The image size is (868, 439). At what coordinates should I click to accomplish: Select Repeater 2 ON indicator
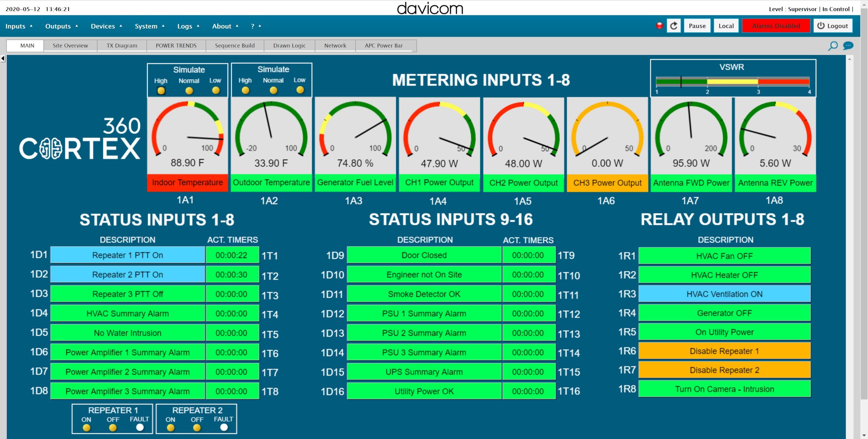tap(171, 428)
